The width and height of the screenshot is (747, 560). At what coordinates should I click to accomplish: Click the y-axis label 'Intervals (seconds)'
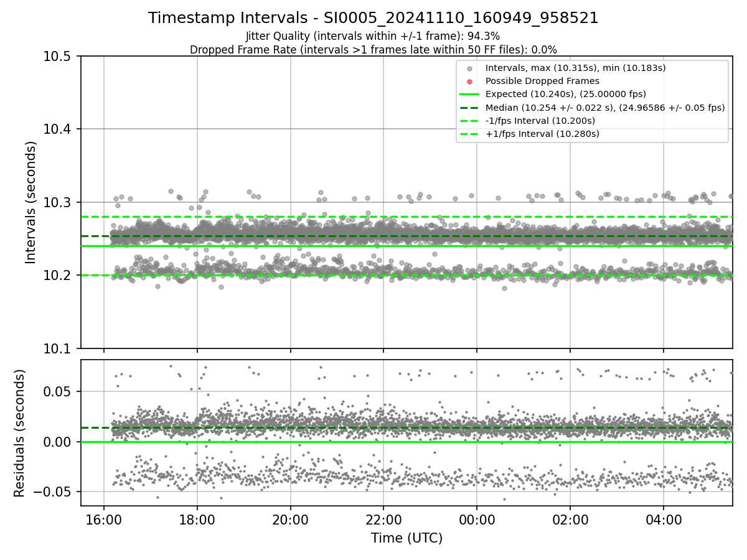coord(31,202)
